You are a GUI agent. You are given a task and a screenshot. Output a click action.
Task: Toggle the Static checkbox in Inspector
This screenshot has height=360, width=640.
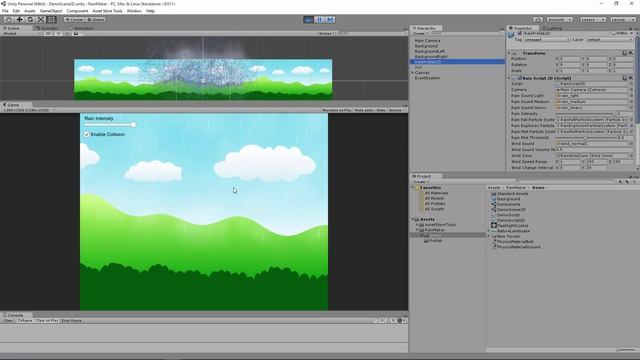click(613, 33)
